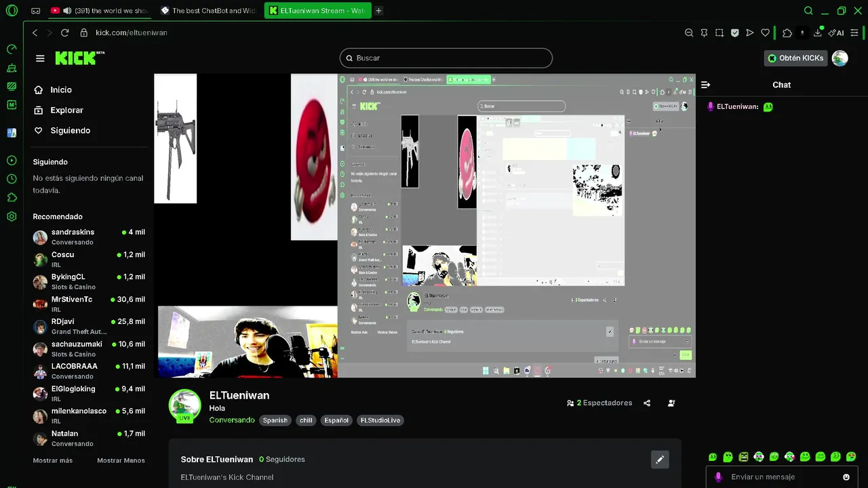Open a new browser tab
The width and height of the screenshot is (868, 488).
click(x=378, y=11)
